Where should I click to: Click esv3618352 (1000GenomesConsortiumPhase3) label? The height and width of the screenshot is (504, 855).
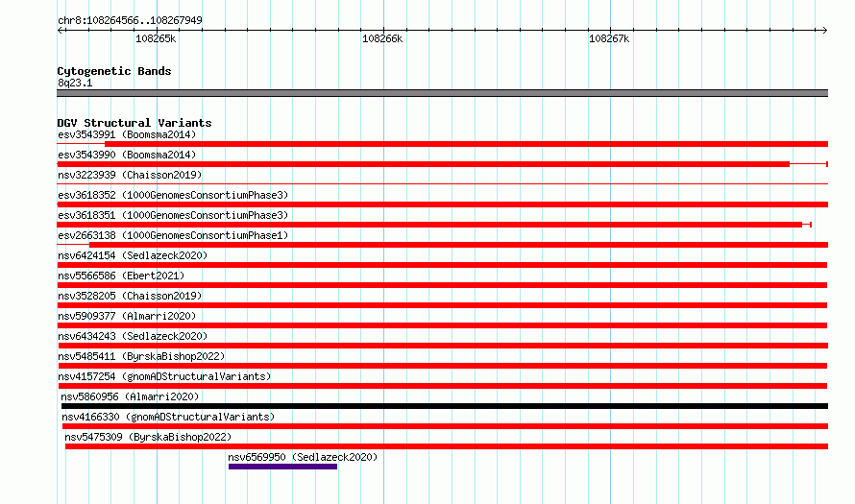tap(173, 195)
